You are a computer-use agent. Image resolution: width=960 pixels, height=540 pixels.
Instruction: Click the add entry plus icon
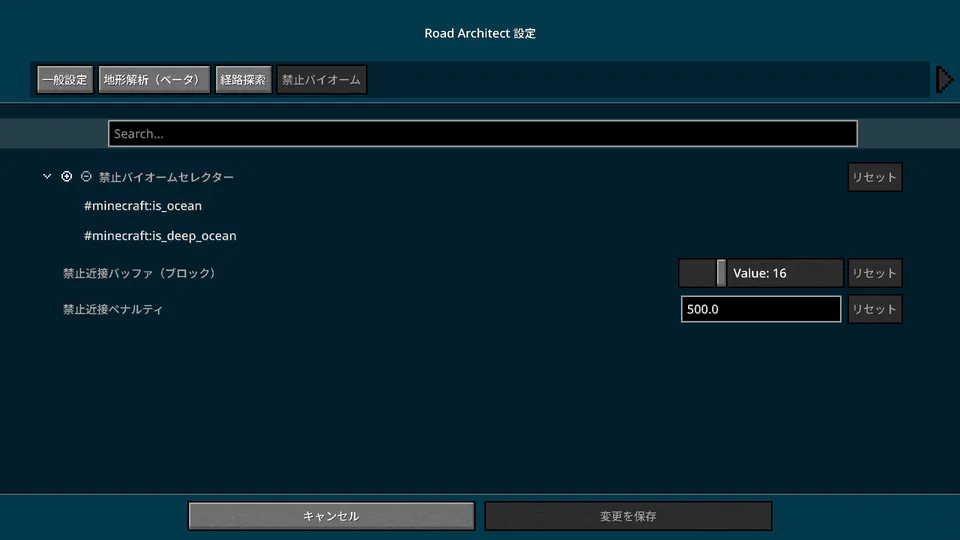(67, 177)
